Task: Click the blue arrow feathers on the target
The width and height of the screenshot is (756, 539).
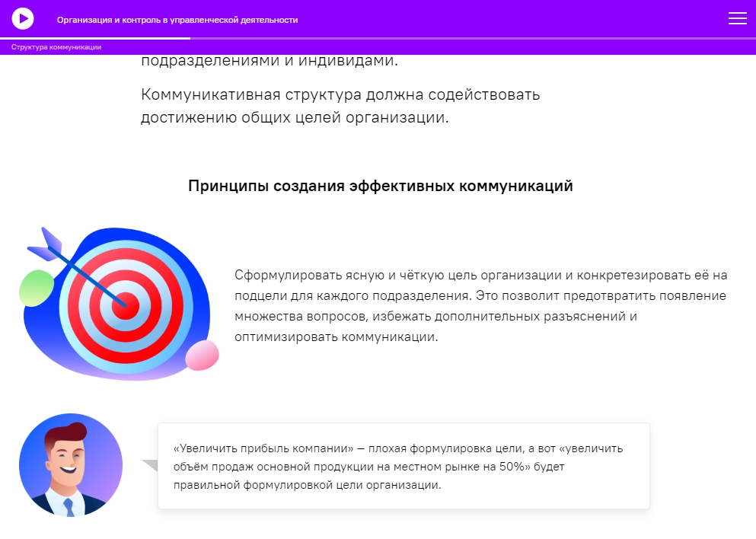Action: [x=47, y=243]
